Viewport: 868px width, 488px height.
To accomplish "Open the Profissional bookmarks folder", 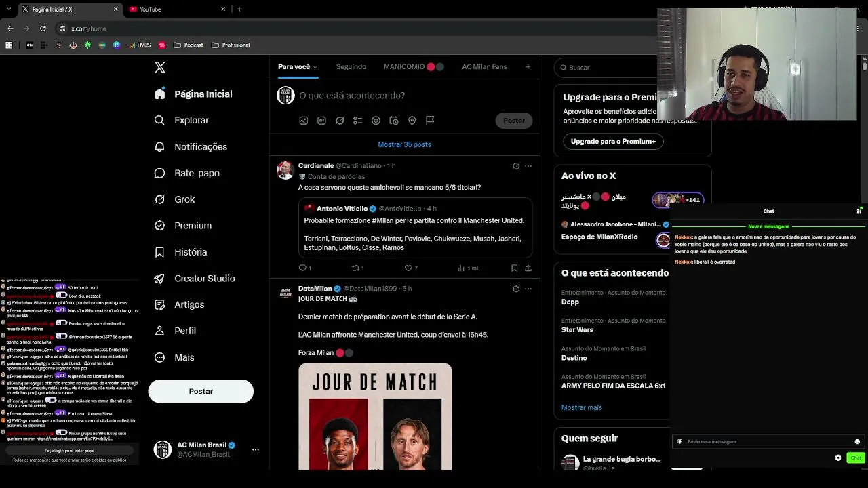I will tap(231, 45).
